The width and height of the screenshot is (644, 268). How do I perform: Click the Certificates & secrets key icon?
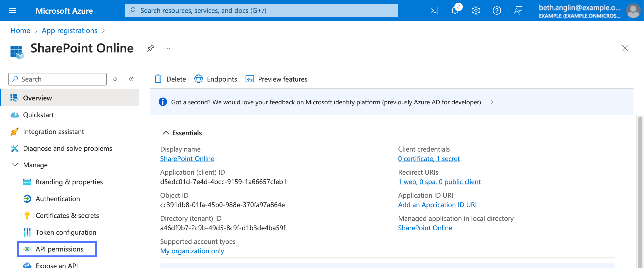coord(27,216)
